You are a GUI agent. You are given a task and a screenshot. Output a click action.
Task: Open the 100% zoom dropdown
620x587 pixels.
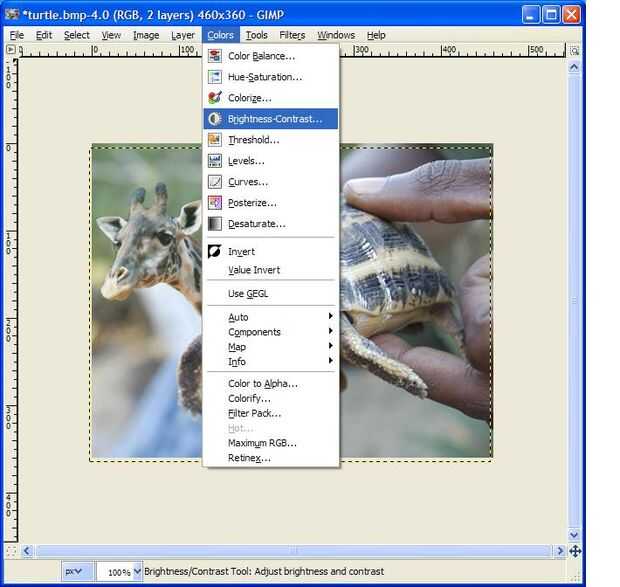(137, 572)
